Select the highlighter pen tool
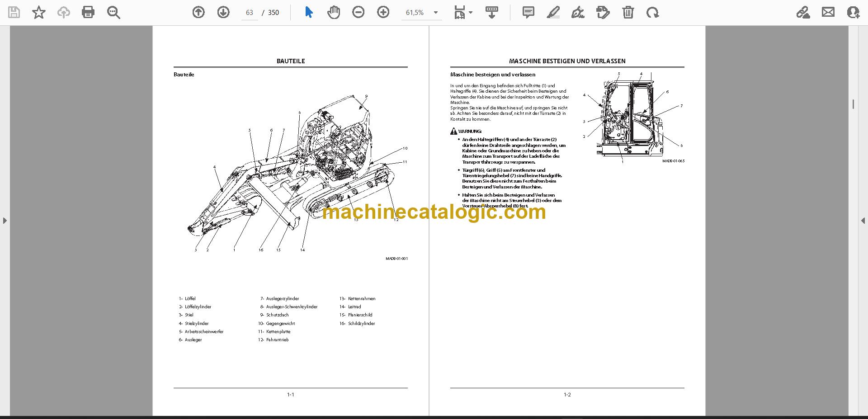Screen dimensions: 868x419 coord(553,12)
